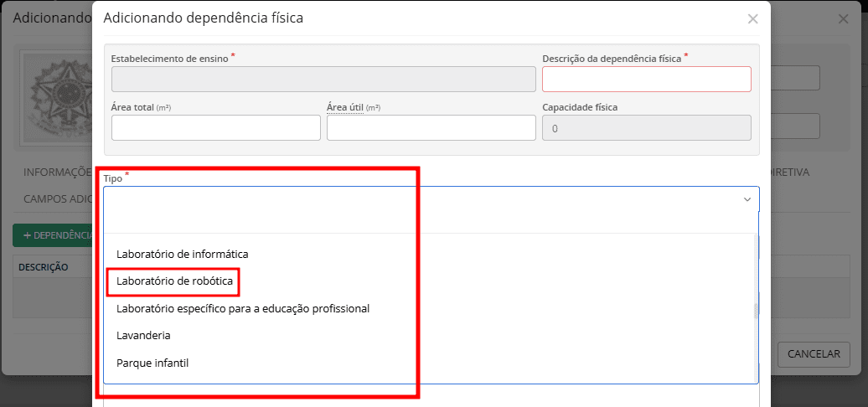Select Laboratório de informática option
The width and height of the screenshot is (868, 407).
pyautogui.click(x=182, y=255)
